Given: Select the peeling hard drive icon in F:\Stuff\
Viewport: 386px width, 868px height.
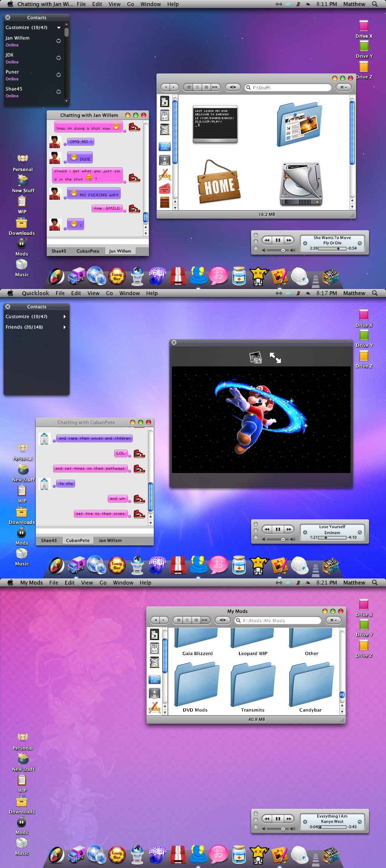Looking at the screenshot, I should tap(301, 184).
